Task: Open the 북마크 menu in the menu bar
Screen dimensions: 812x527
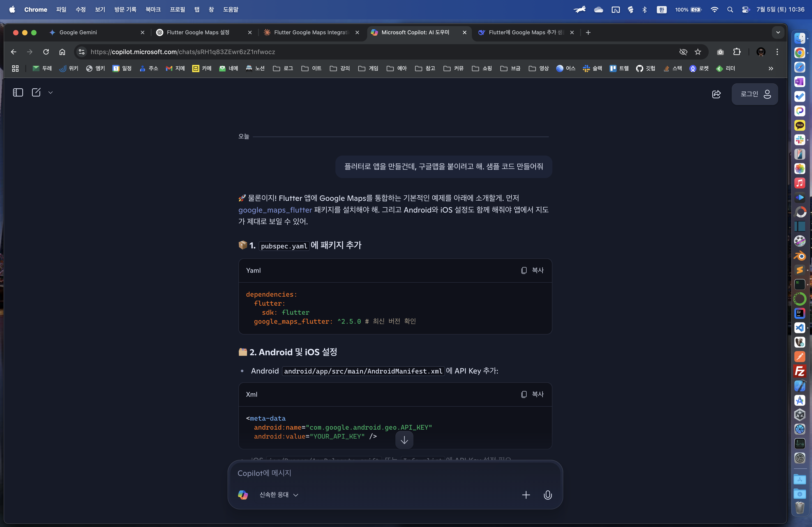Action: click(x=153, y=9)
